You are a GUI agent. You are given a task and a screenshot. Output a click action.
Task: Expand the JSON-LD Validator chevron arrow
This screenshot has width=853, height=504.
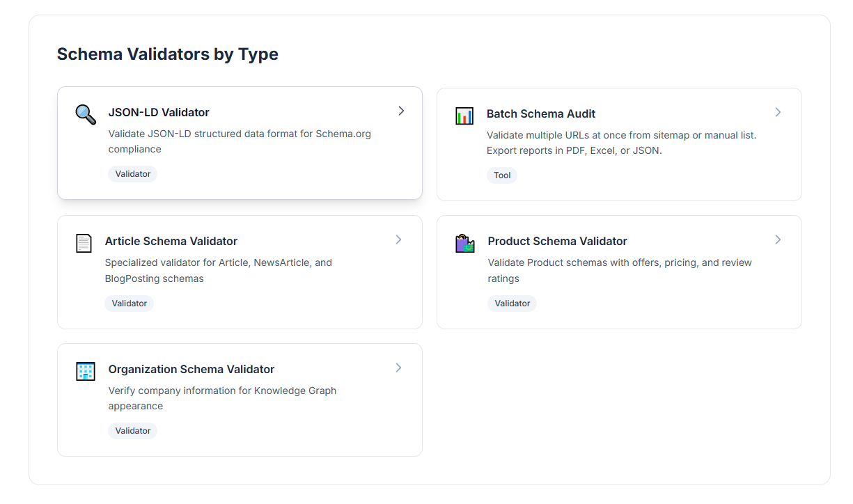402,111
